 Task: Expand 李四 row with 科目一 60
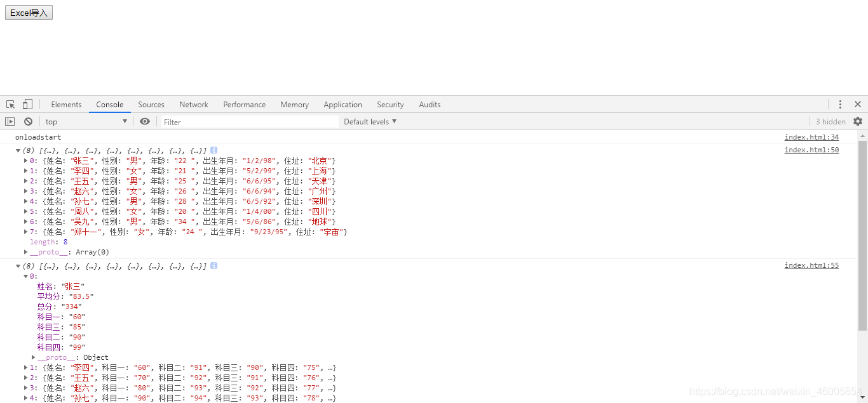[26, 367]
